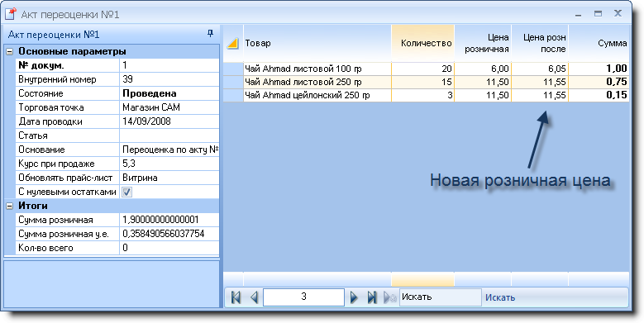644x323 pixels.
Task: Toggle the pin icon on left panel header
Action: (x=210, y=34)
